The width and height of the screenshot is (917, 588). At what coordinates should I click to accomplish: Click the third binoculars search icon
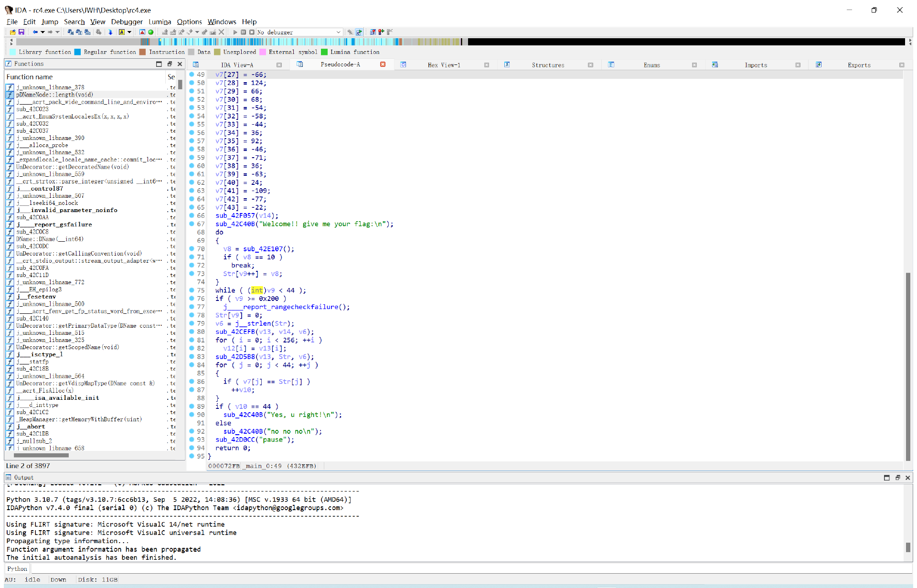pos(87,32)
